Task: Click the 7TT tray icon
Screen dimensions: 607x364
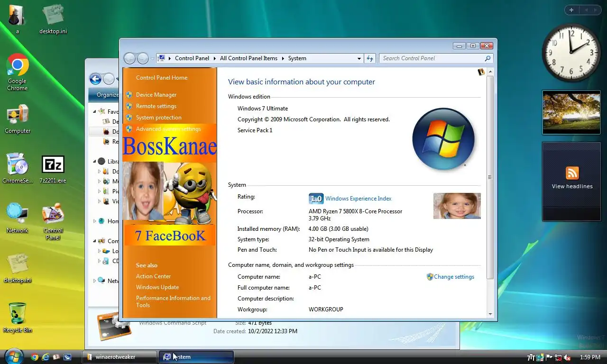Action: pyautogui.click(x=531, y=357)
